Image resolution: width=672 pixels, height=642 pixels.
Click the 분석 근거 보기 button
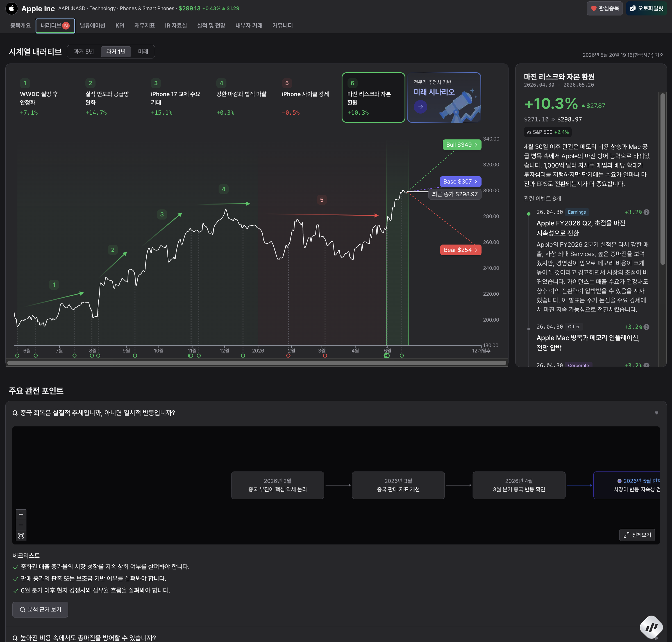click(40, 609)
